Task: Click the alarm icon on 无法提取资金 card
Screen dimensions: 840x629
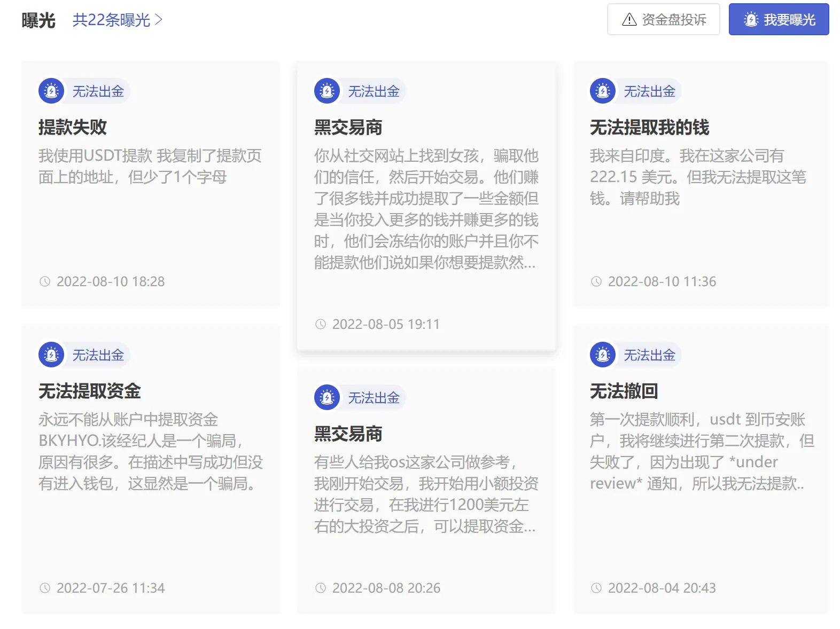Action: tap(51, 355)
